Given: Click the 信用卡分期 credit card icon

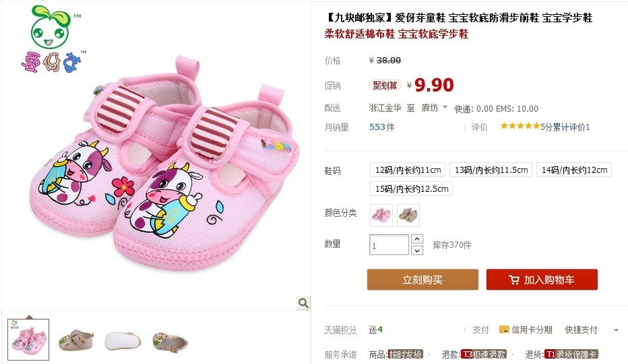Looking at the screenshot, I should pos(504,330).
